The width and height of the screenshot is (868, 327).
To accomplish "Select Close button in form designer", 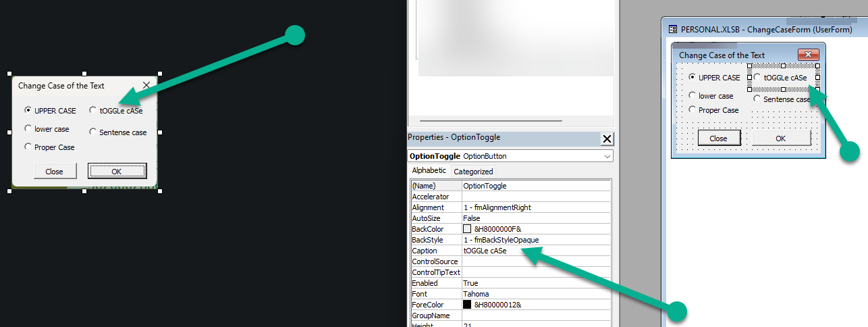I will pos(718,138).
